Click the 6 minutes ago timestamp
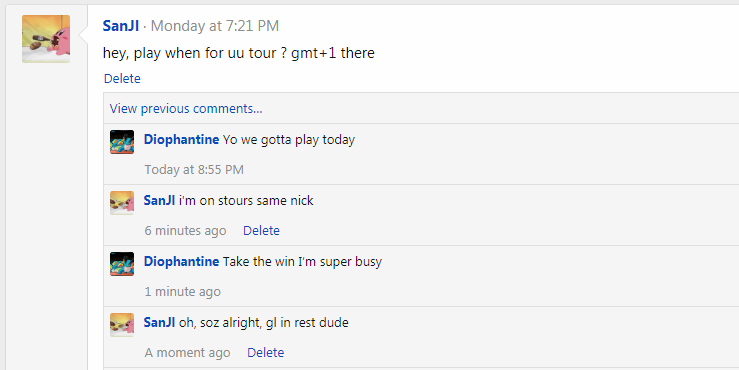This screenshot has height=370, width=739. (x=185, y=230)
